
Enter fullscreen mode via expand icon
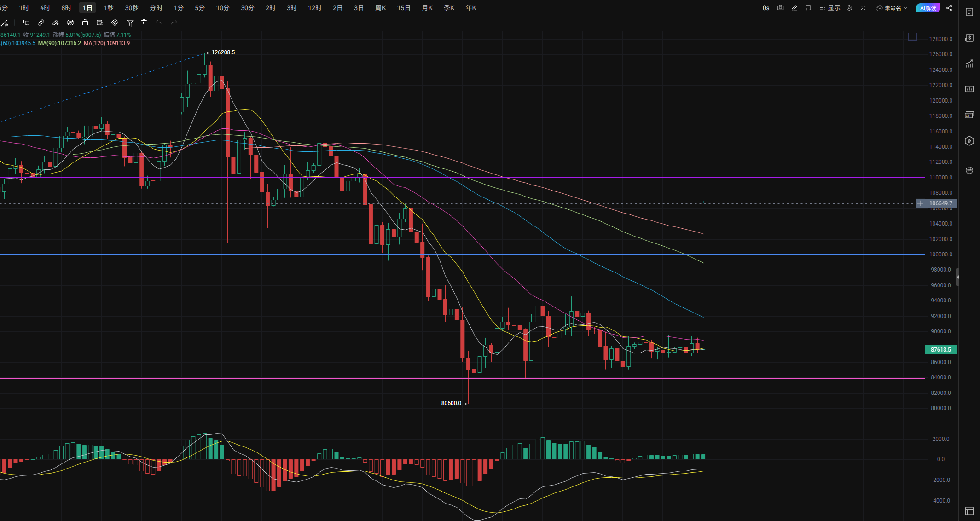863,8
